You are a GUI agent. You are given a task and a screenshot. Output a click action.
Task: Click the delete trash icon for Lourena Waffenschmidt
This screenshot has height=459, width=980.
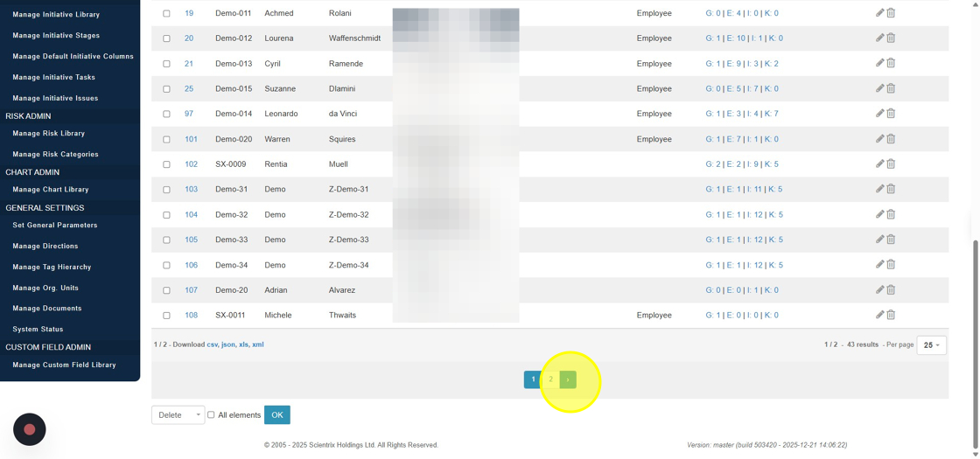click(x=891, y=38)
